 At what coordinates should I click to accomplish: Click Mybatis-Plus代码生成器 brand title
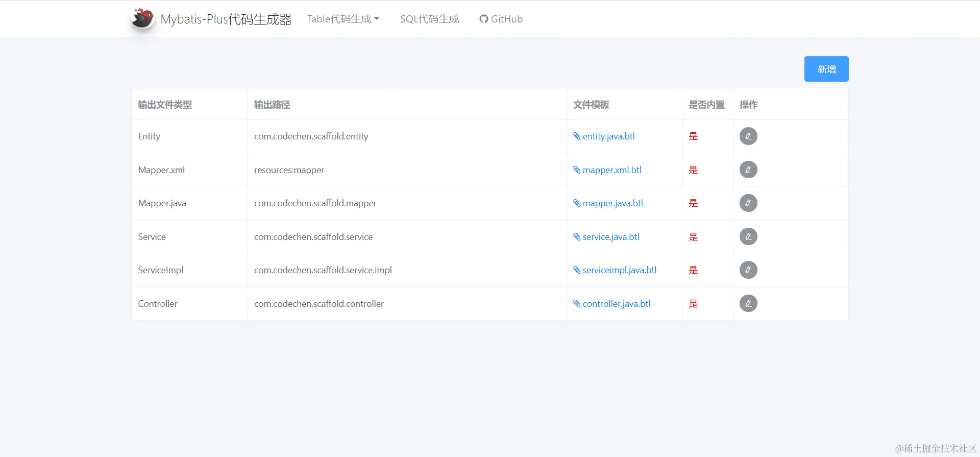point(226,19)
